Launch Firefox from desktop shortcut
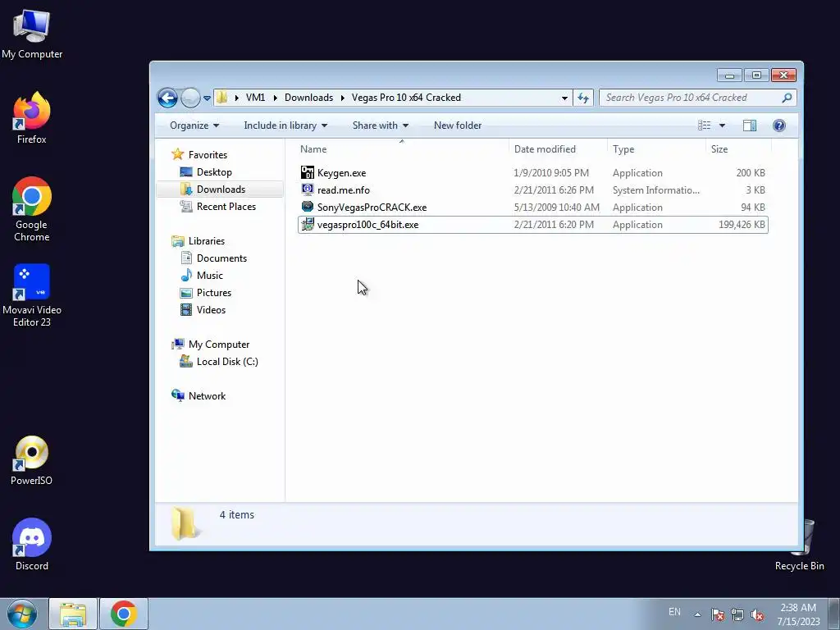 (x=32, y=118)
